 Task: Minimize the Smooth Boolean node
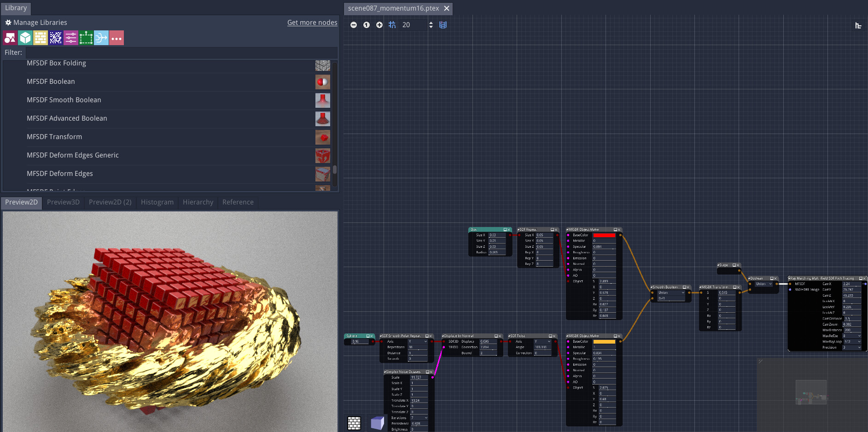pyautogui.click(x=684, y=287)
